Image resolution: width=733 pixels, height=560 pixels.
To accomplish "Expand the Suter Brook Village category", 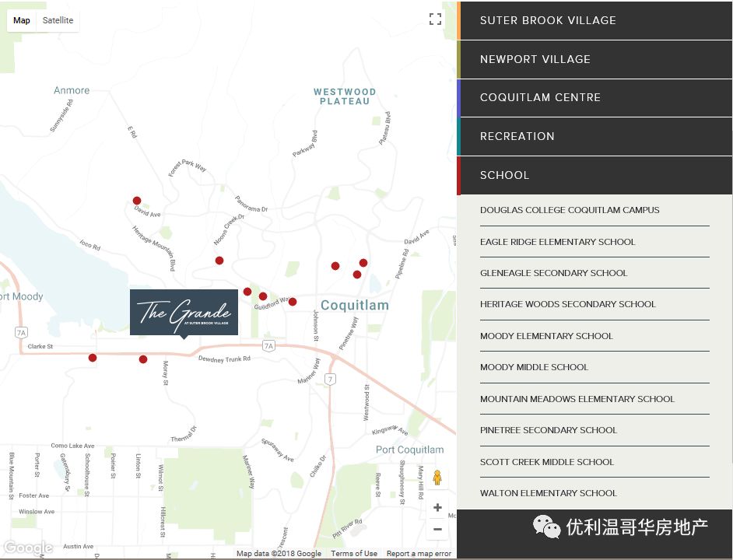I will click(x=594, y=20).
